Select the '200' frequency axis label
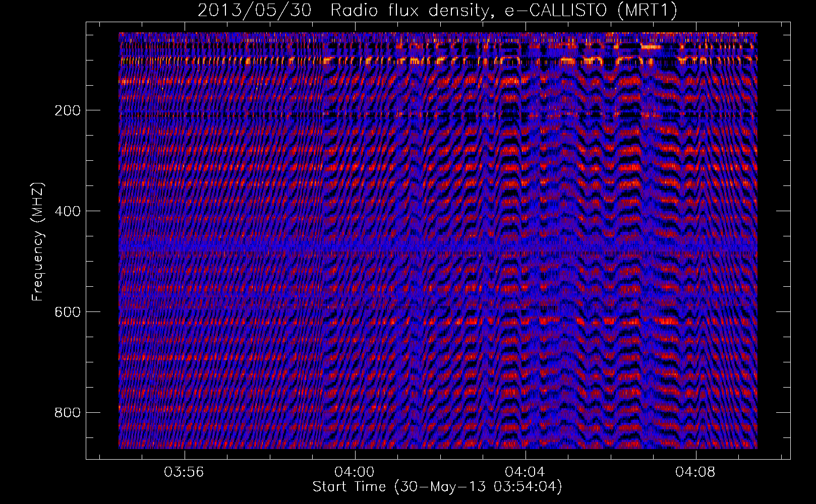The height and width of the screenshot is (504, 816). [68, 110]
